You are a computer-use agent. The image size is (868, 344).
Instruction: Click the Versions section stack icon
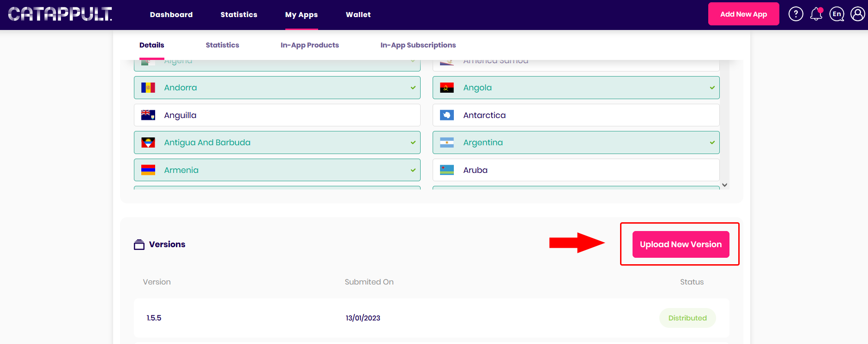click(x=139, y=244)
